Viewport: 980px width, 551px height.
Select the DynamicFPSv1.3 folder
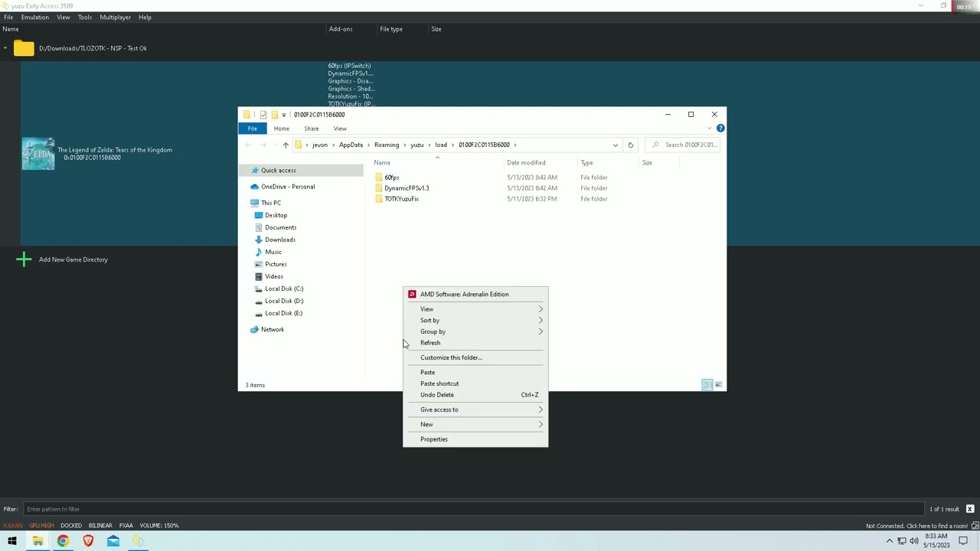(x=407, y=188)
